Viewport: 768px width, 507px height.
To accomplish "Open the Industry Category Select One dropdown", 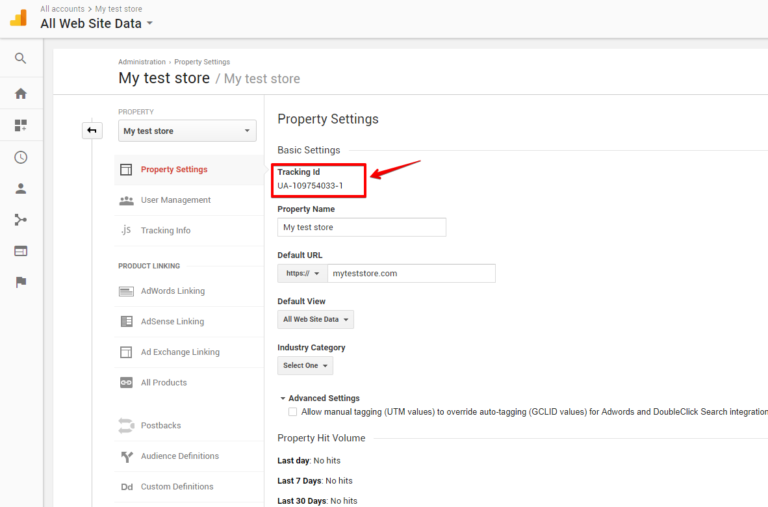I will pyautogui.click(x=305, y=365).
